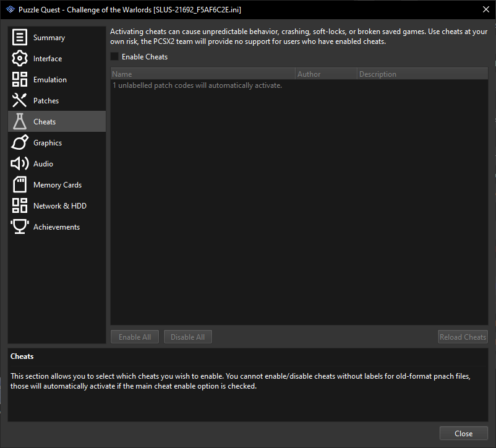
Task: Click the Emulation blocks icon
Action: pos(19,79)
